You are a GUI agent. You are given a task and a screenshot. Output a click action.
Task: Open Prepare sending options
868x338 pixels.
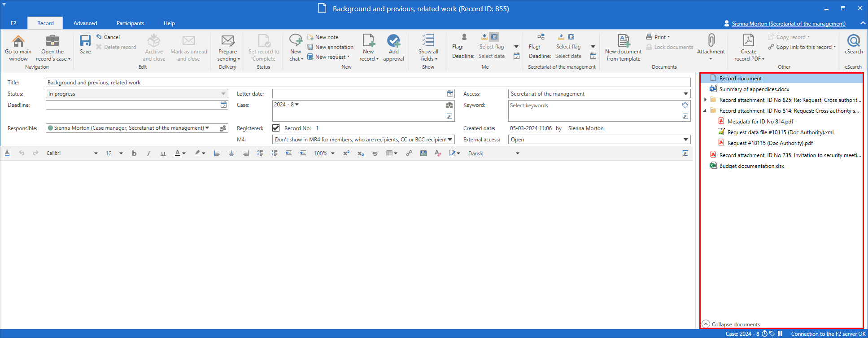(x=228, y=48)
